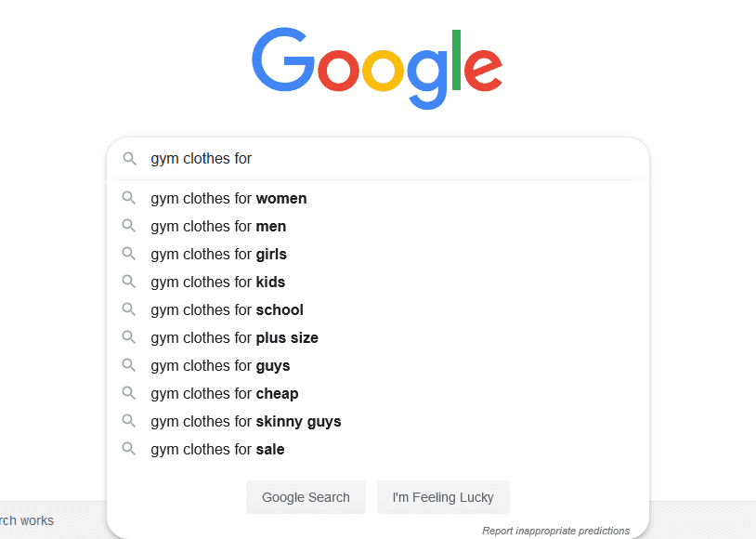Click the magnifier icon inside the search box
This screenshot has height=539, width=756.
click(129, 158)
